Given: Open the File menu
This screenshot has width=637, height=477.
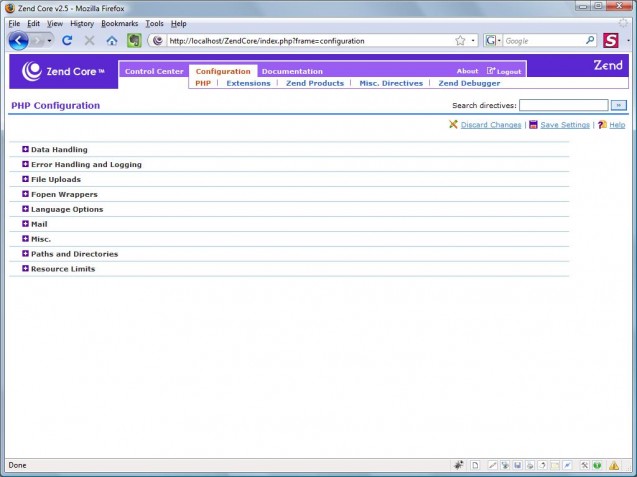Looking at the screenshot, I should [x=14, y=24].
